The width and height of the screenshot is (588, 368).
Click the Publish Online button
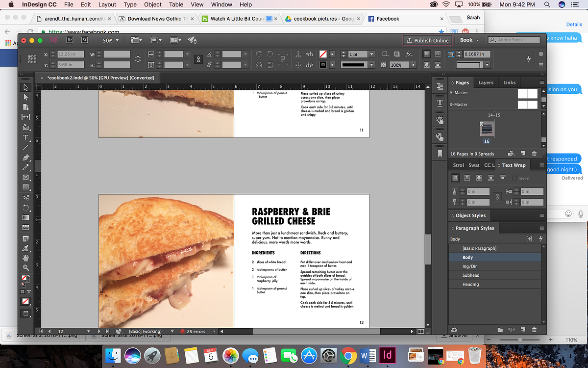[x=426, y=40]
